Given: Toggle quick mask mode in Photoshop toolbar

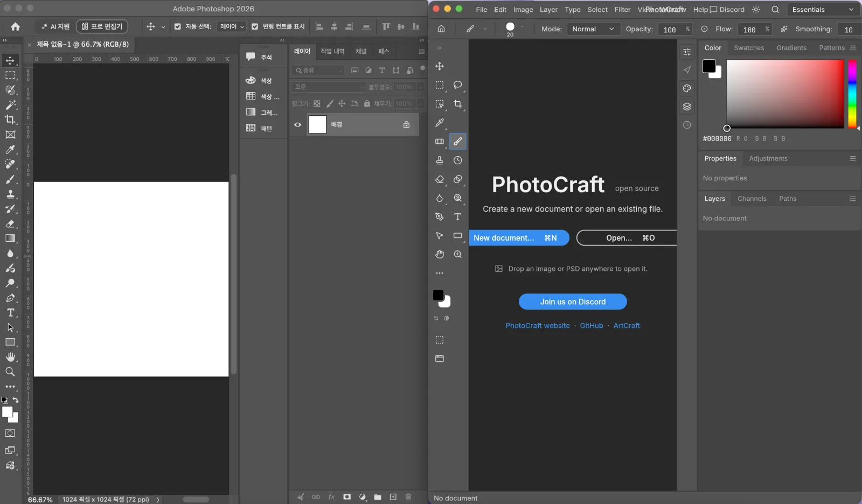Looking at the screenshot, I should click(10, 433).
